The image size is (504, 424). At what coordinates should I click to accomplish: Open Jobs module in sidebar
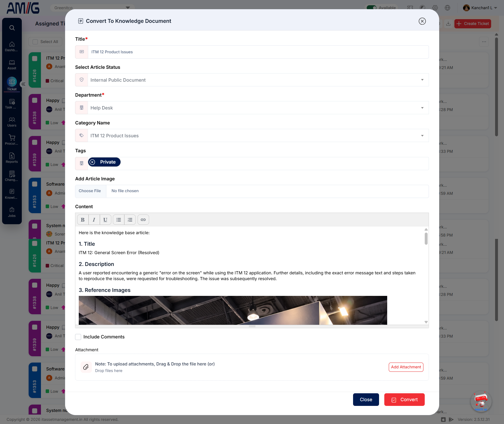[12, 212]
